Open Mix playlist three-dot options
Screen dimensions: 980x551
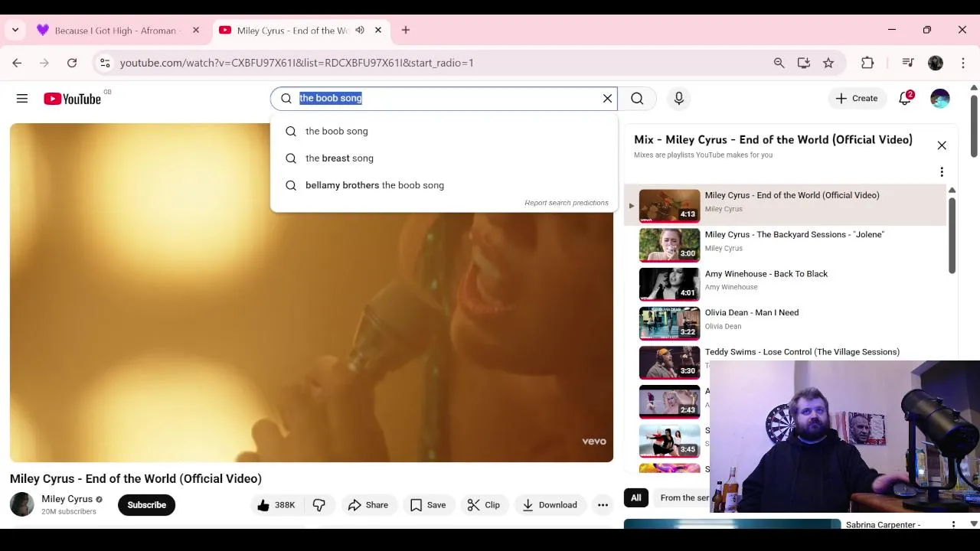click(x=942, y=172)
